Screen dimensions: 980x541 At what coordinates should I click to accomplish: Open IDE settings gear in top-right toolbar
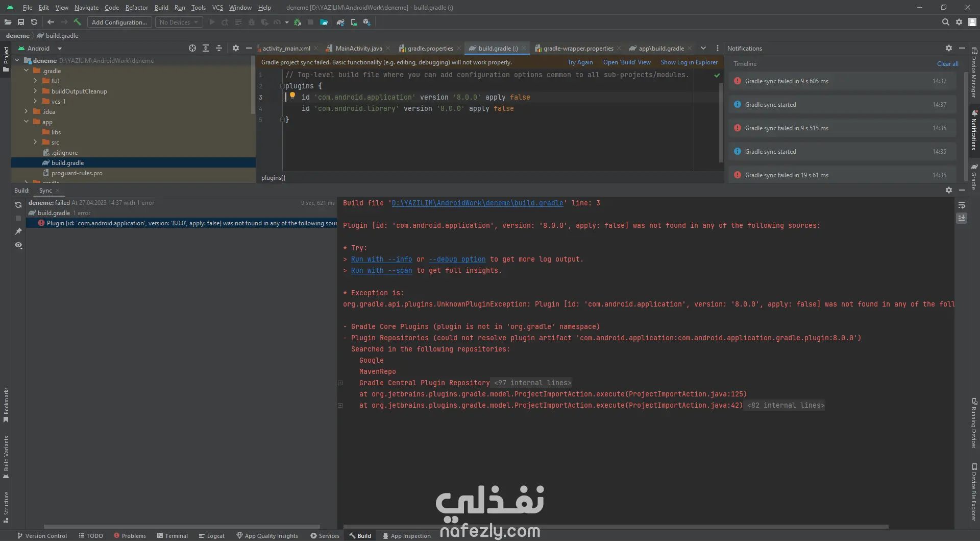tap(959, 22)
